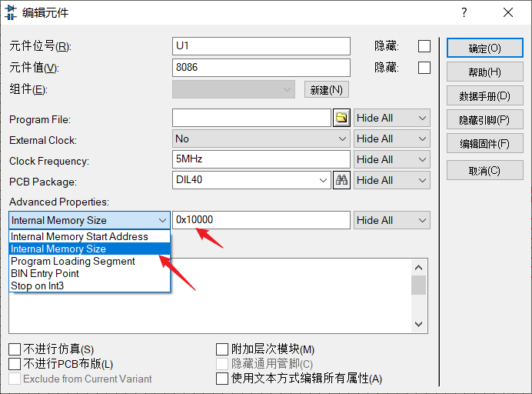The image size is (532, 394).
Task: Click the text area scrollbar thumb
Action: pyautogui.click(x=418, y=285)
